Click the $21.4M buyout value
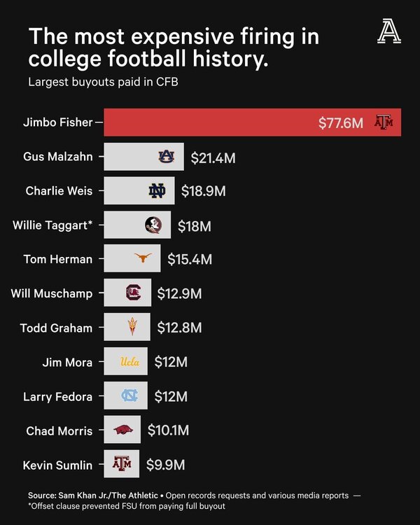This screenshot has width=420, height=525. pos(213,157)
